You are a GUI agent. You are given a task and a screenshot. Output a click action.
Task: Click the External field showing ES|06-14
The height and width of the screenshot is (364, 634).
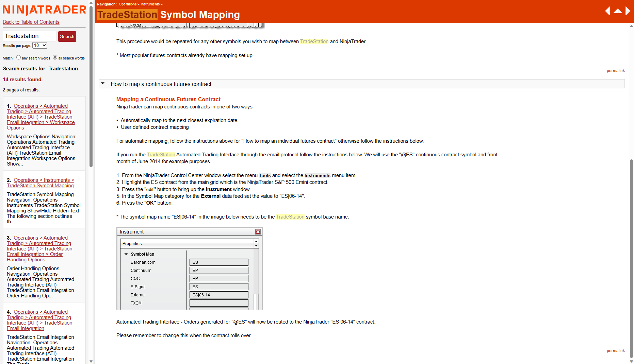click(x=219, y=295)
